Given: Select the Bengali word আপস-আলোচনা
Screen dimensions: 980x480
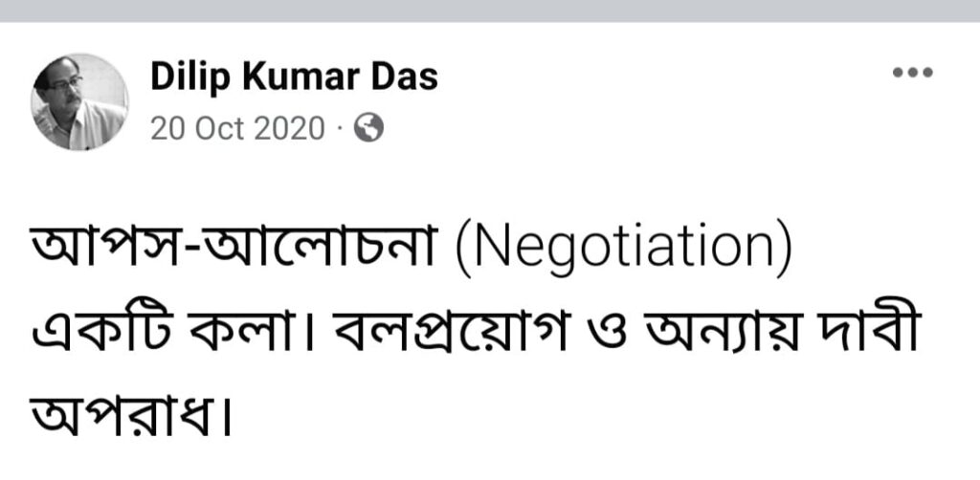Looking at the screenshot, I should (235, 252).
